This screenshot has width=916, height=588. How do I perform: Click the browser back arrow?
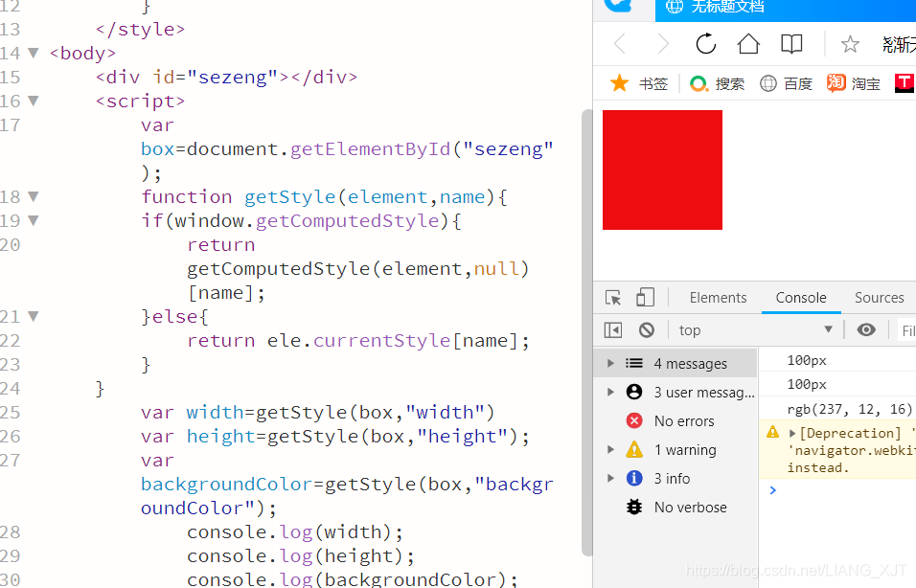(x=620, y=44)
